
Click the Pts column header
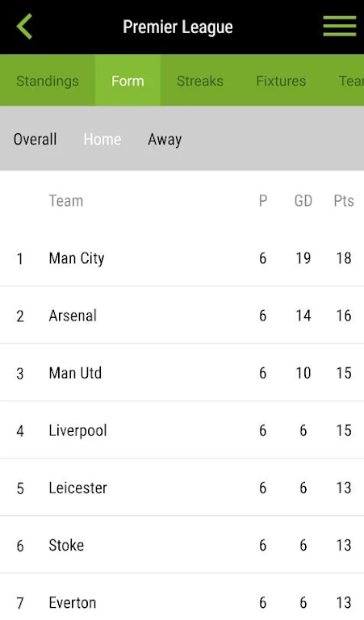[344, 201]
